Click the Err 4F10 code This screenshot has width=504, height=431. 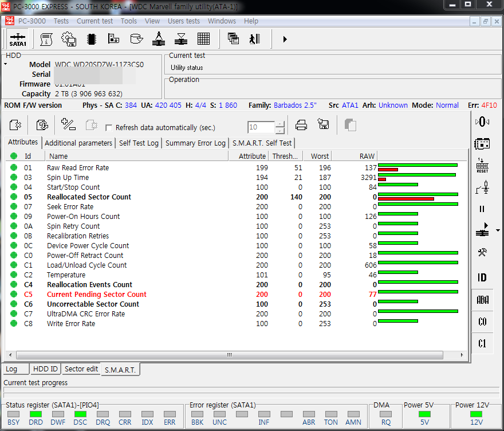(x=489, y=105)
